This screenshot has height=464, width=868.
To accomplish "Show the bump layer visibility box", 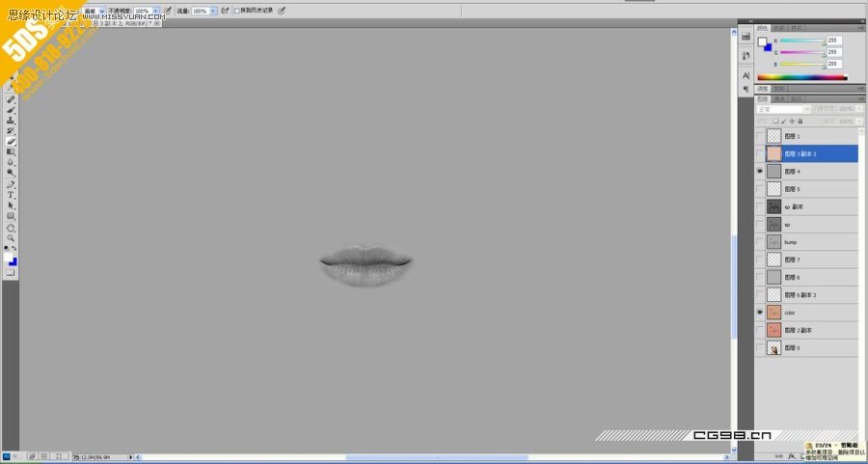I will point(760,242).
